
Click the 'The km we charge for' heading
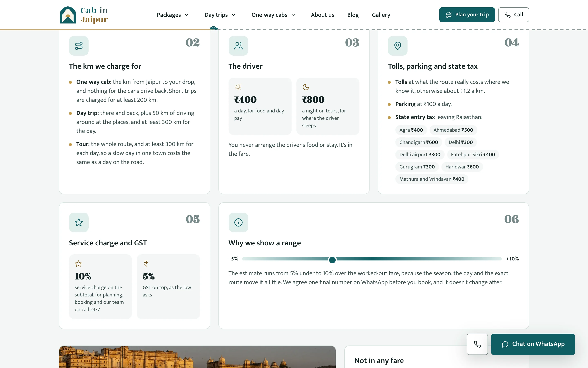[105, 66]
